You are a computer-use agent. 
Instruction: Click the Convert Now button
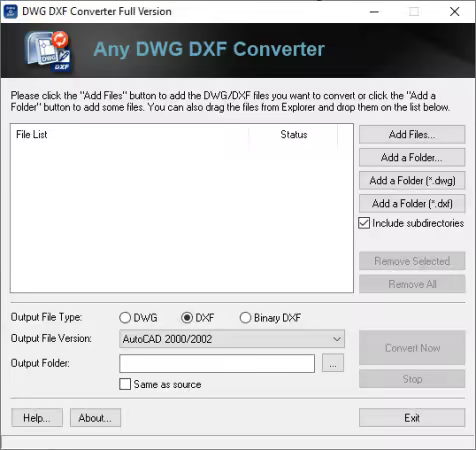[x=412, y=348]
